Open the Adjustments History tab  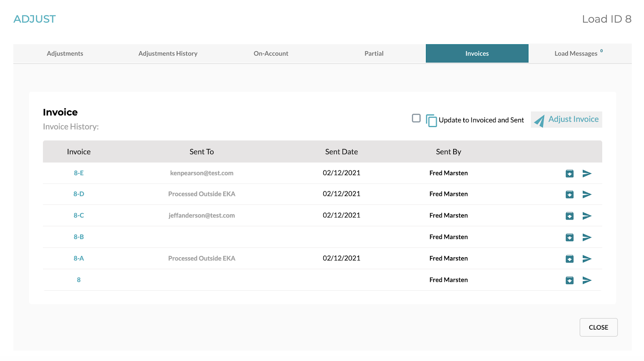168,54
